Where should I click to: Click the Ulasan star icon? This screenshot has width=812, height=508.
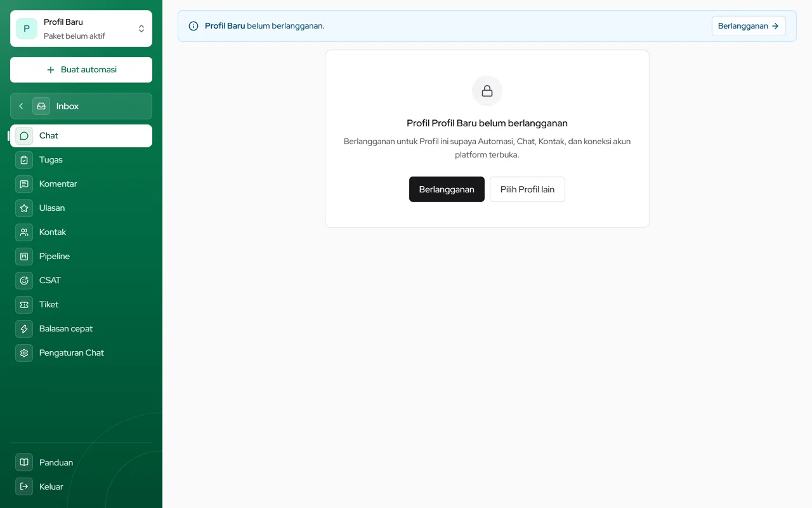click(x=24, y=208)
